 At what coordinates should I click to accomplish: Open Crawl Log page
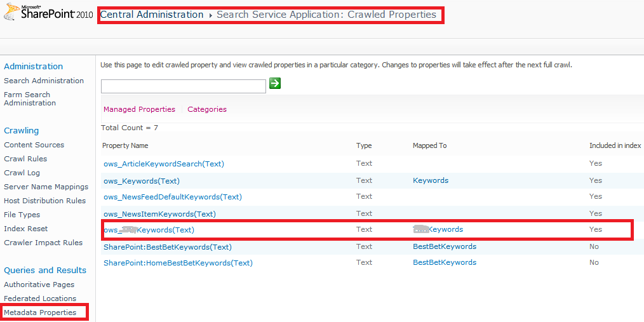[x=22, y=173]
